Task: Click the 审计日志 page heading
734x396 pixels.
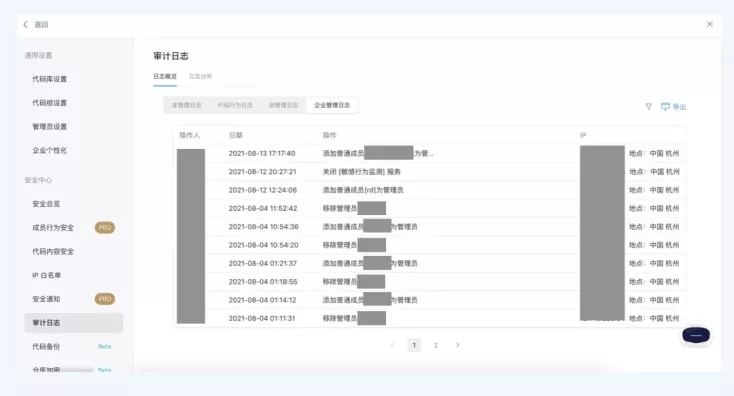Action: [171, 56]
